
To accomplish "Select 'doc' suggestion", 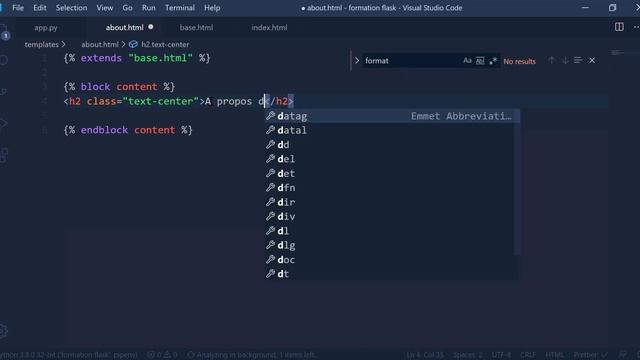I will tap(390, 260).
